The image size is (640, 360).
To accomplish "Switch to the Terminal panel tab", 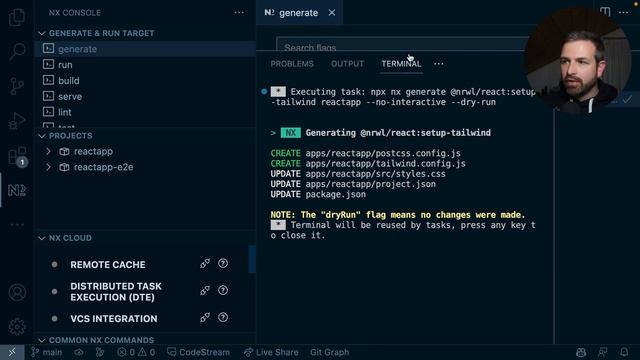I will click(x=401, y=64).
